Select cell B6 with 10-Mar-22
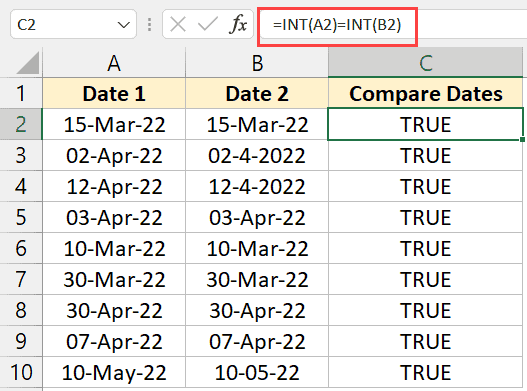 [x=257, y=248]
